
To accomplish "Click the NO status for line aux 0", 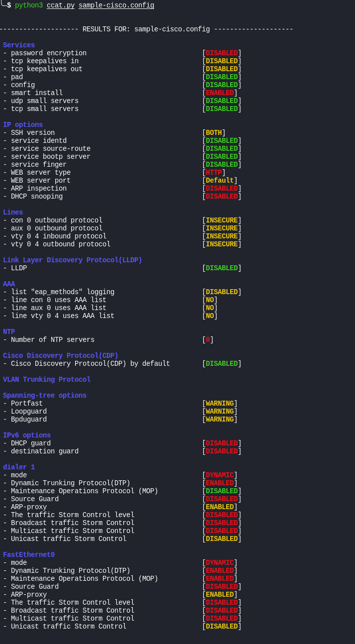I will coord(210,308).
